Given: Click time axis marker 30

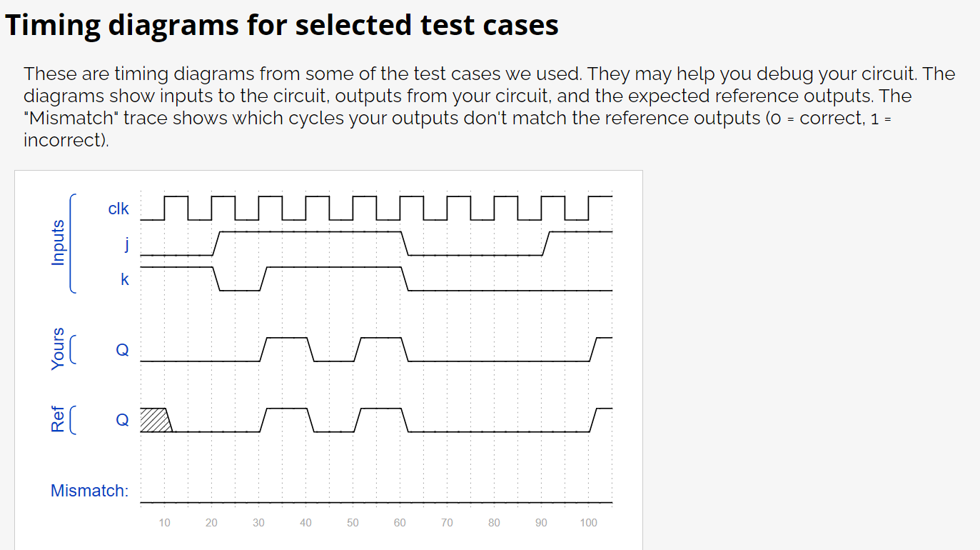Looking at the screenshot, I should (258, 523).
